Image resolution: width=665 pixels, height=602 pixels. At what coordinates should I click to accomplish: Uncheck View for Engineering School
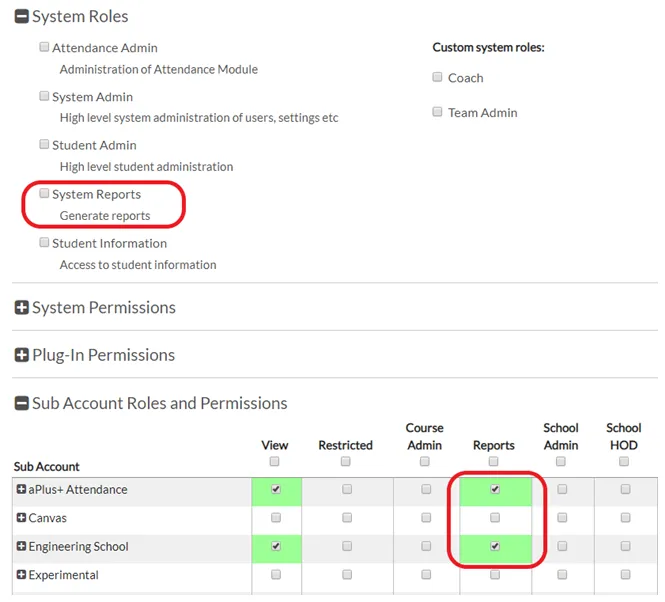(276, 546)
